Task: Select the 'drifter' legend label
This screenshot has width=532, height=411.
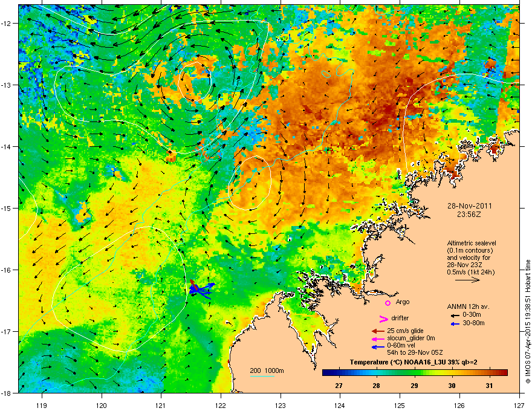Action: click(x=400, y=318)
